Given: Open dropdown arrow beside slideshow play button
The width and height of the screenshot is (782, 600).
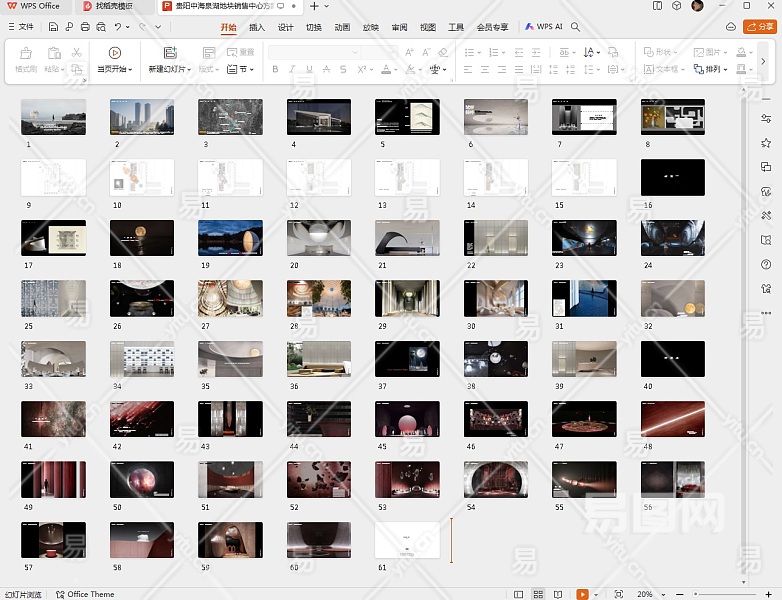Looking at the screenshot, I should pos(596,594).
